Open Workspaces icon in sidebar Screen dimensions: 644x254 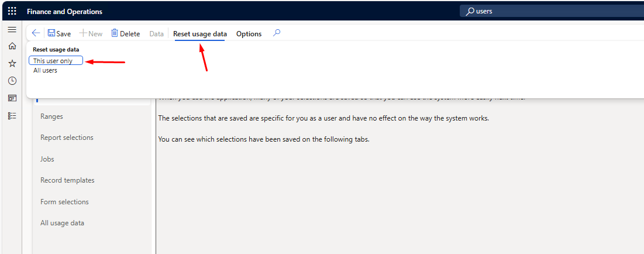12,98
